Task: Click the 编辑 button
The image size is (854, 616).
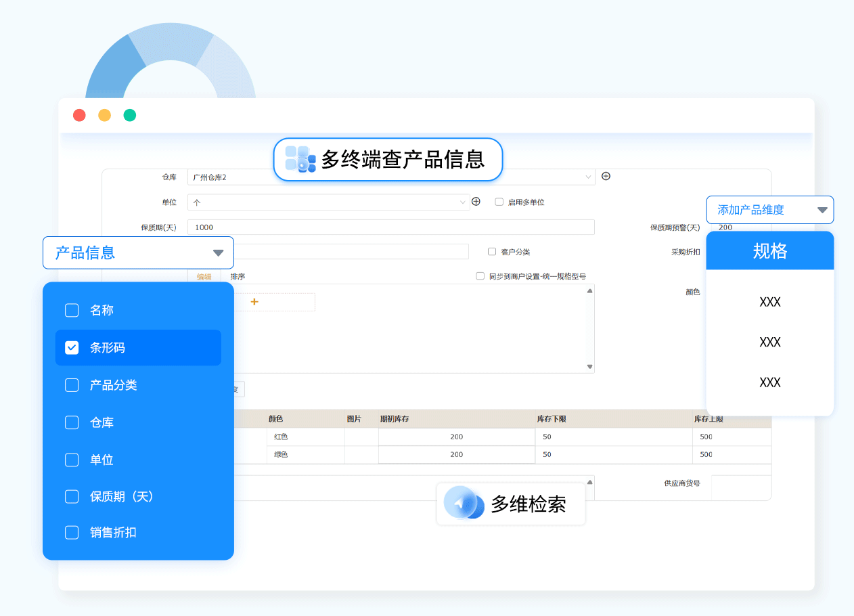Action: [x=204, y=277]
